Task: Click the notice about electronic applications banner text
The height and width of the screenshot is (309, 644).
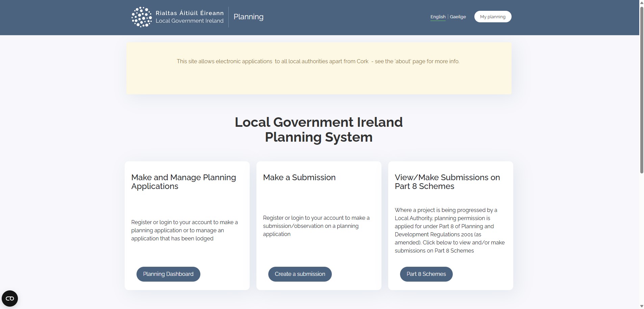Action: point(318,61)
